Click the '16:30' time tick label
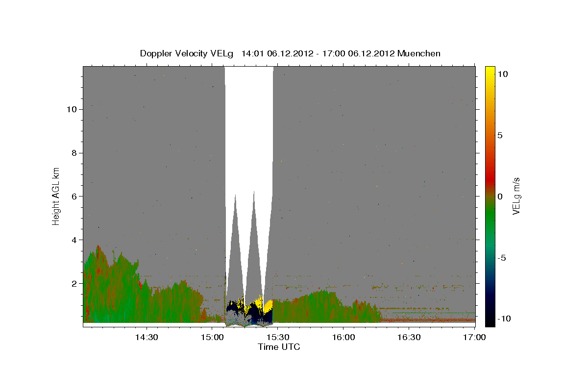 tap(409, 337)
